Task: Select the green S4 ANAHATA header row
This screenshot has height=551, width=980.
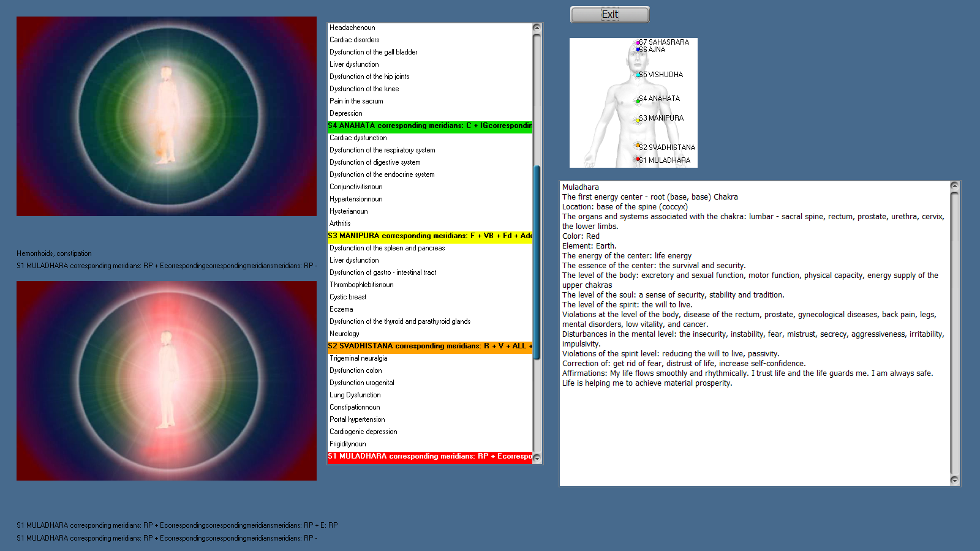Action: pos(430,126)
